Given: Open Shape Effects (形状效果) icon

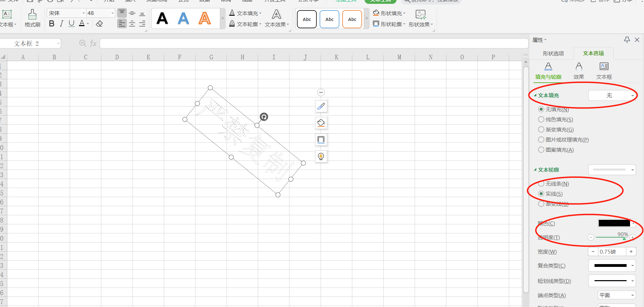Looking at the screenshot, I should (421, 15).
